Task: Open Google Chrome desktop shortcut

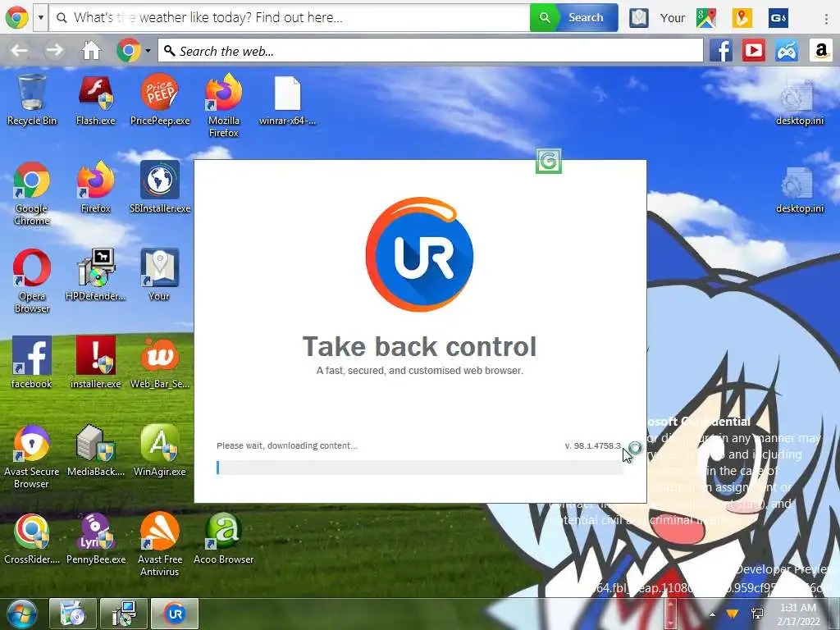Action: [32, 194]
